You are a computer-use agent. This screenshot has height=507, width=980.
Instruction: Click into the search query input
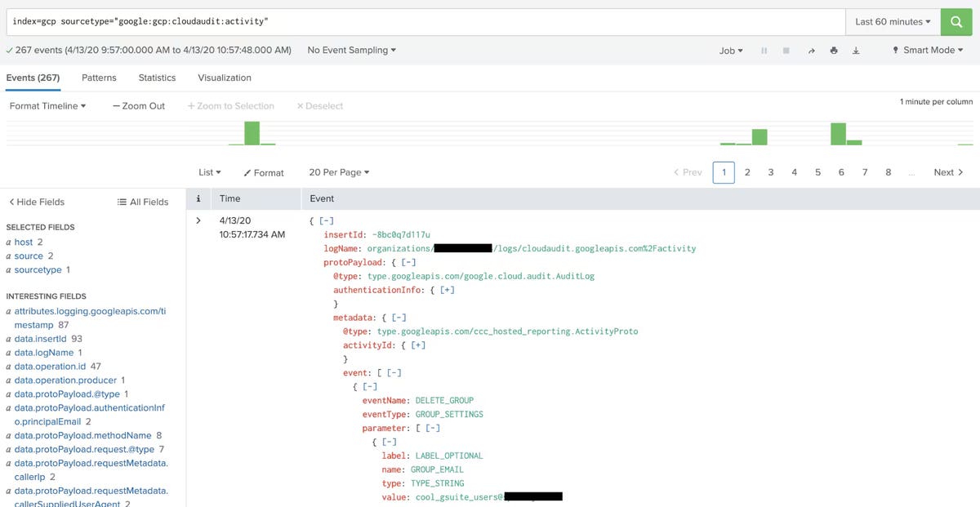coord(425,22)
